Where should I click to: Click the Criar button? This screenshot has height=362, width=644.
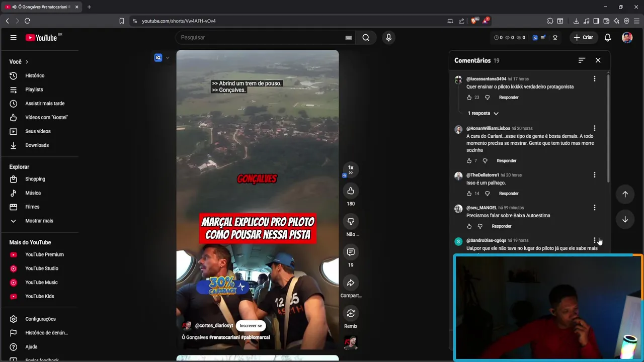coord(584,38)
